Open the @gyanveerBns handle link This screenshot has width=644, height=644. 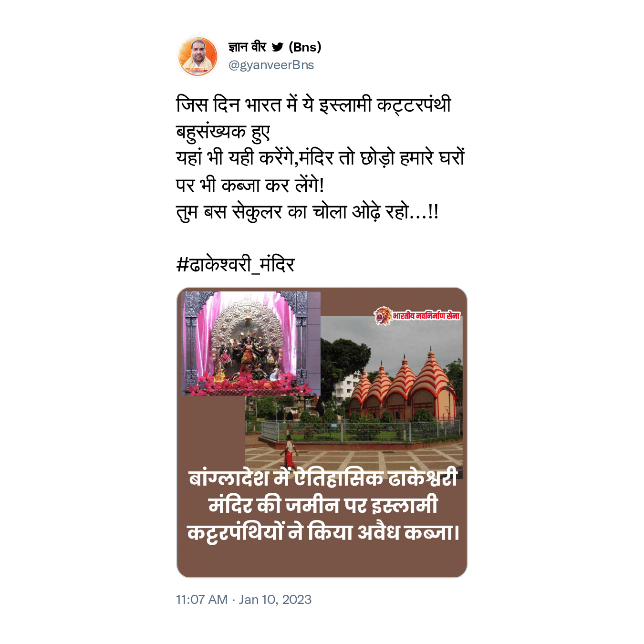(271, 65)
